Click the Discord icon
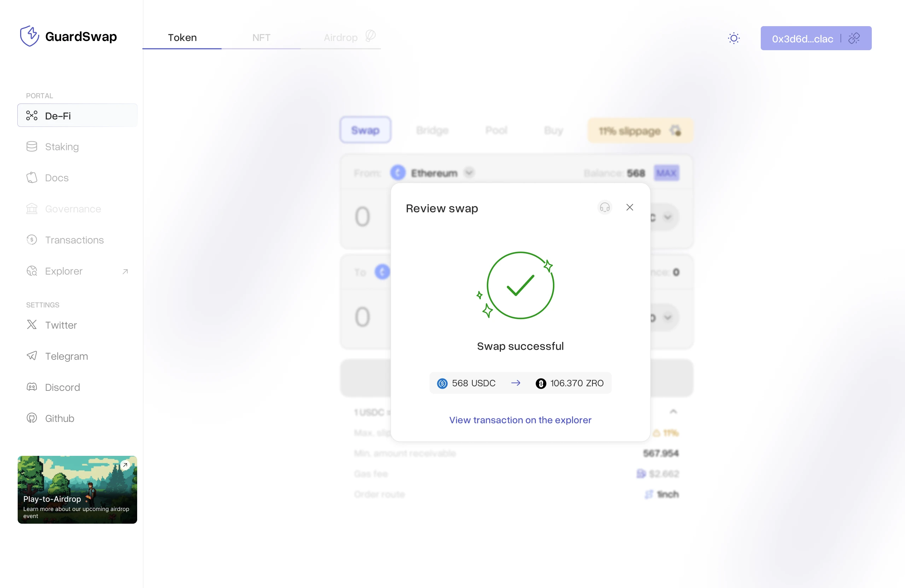 pyautogui.click(x=32, y=387)
